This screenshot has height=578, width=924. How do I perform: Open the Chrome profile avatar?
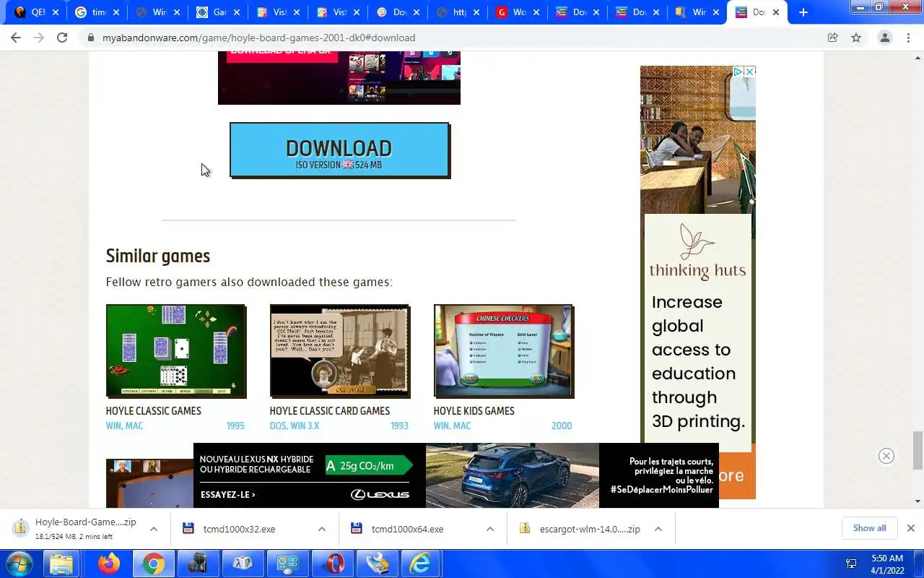pyautogui.click(x=885, y=38)
